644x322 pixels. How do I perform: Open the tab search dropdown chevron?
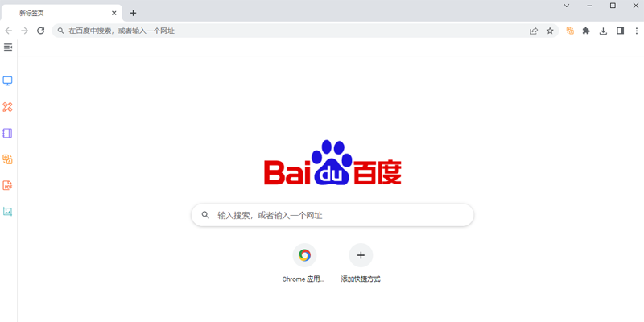point(566,6)
